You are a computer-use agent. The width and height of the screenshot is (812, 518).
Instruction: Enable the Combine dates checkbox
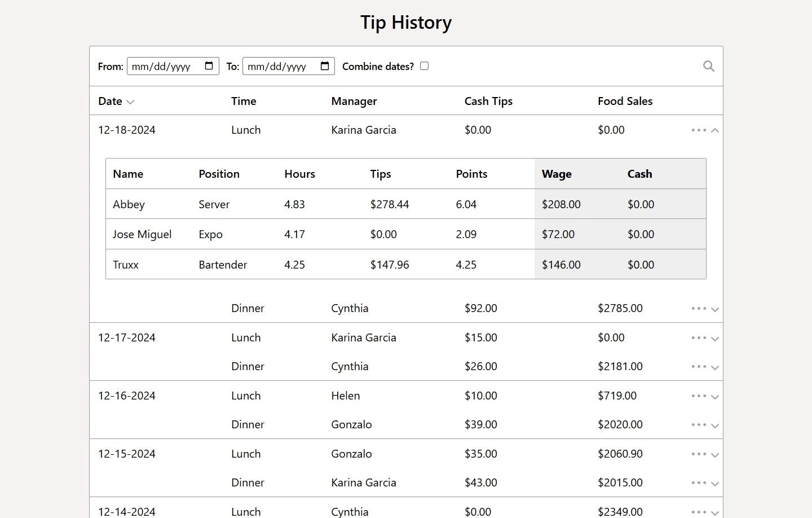point(424,66)
